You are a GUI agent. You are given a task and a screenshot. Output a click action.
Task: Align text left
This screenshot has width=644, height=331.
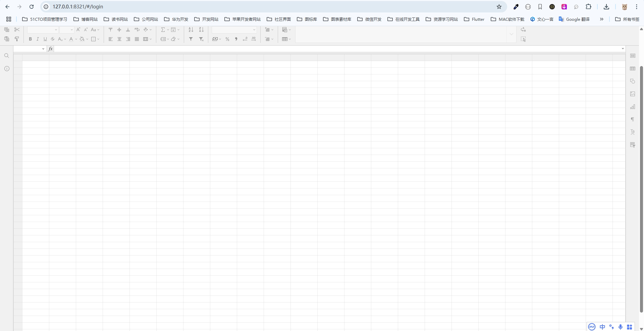[x=110, y=39]
